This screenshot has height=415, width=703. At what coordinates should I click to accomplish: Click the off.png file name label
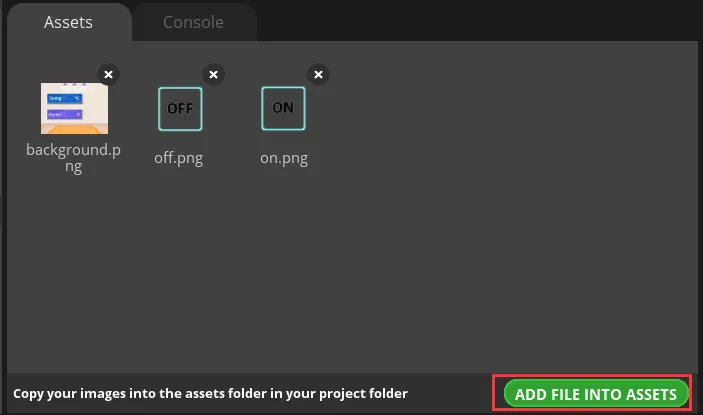(x=178, y=158)
